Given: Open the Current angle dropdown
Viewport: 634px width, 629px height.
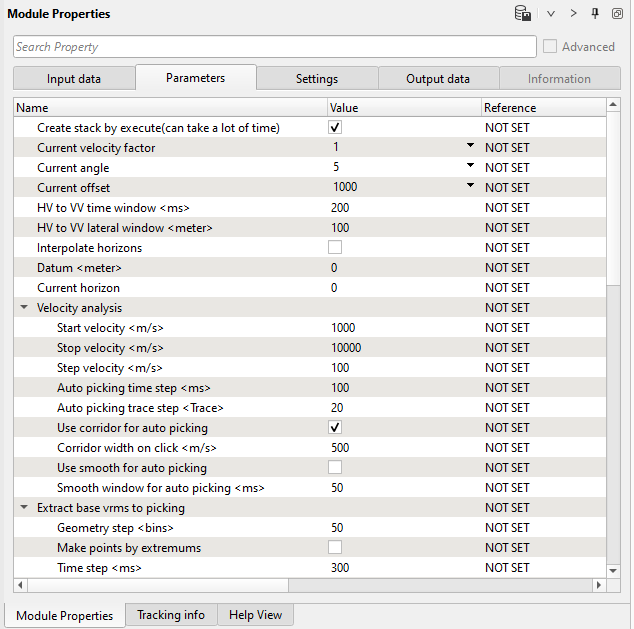Looking at the screenshot, I should pyautogui.click(x=470, y=167).
